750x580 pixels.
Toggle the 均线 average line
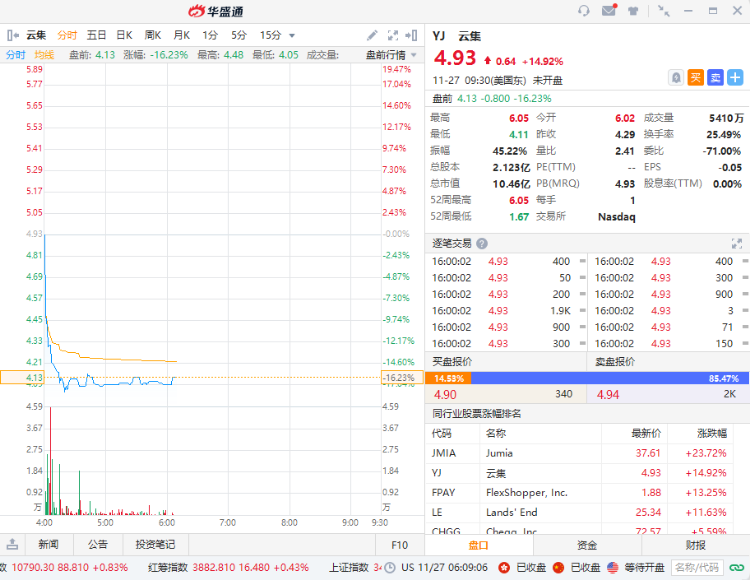[44, 55]
